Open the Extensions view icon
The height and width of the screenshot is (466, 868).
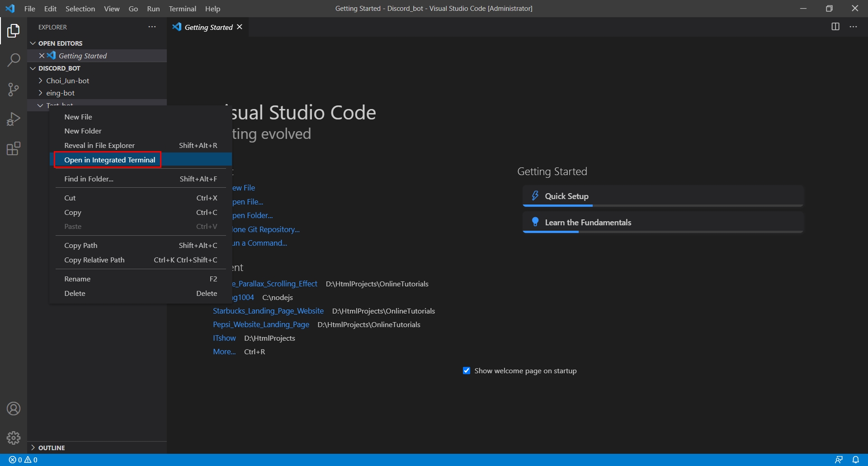[14, 148]
